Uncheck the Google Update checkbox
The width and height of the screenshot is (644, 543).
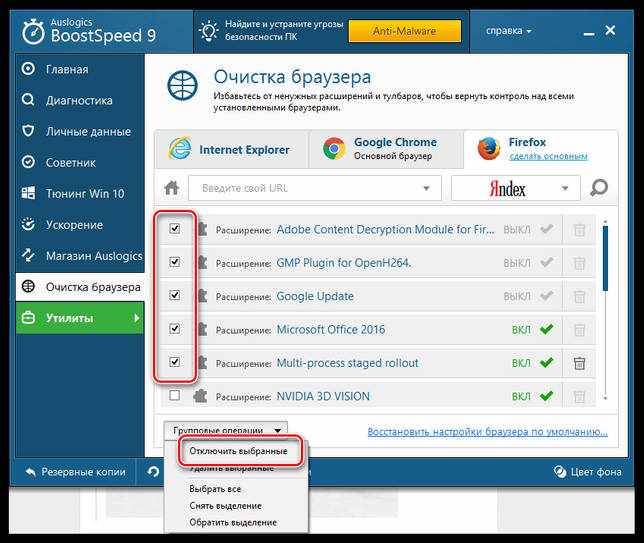[175, 295]
